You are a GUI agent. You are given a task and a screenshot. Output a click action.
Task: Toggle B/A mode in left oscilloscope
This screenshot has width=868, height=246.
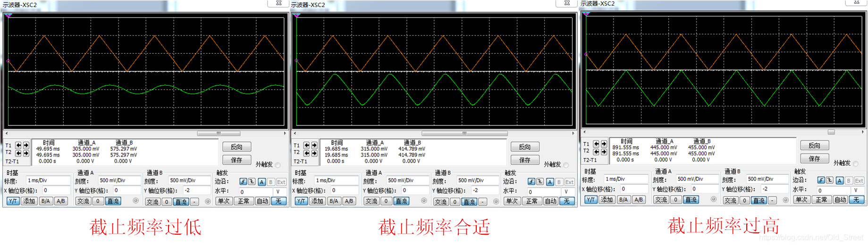[45, 201]
